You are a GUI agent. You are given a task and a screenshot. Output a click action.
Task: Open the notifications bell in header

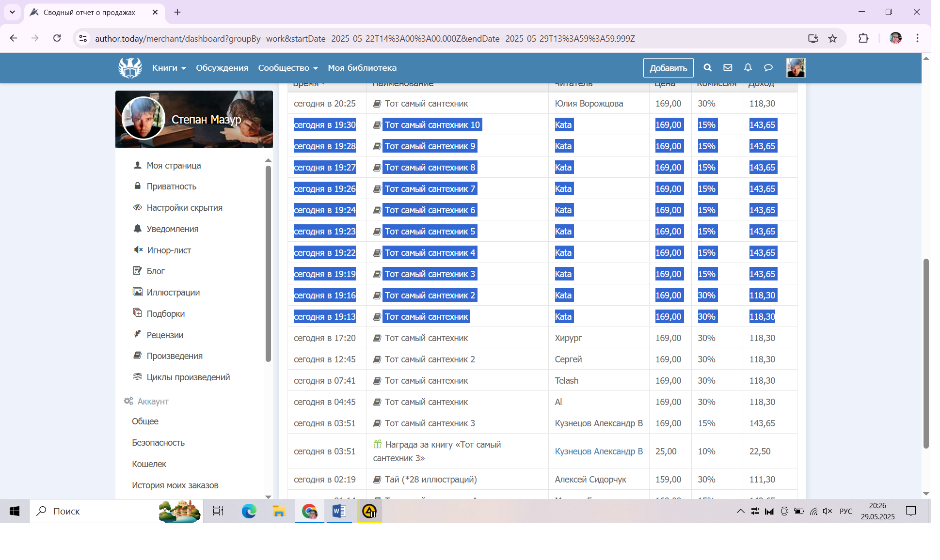[748, 68]
